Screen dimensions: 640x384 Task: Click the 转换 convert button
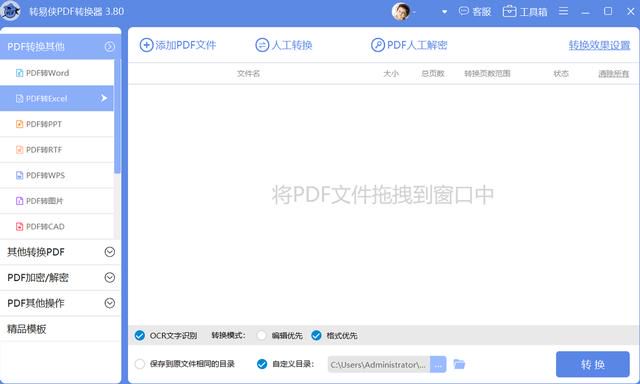click(593, 364)
